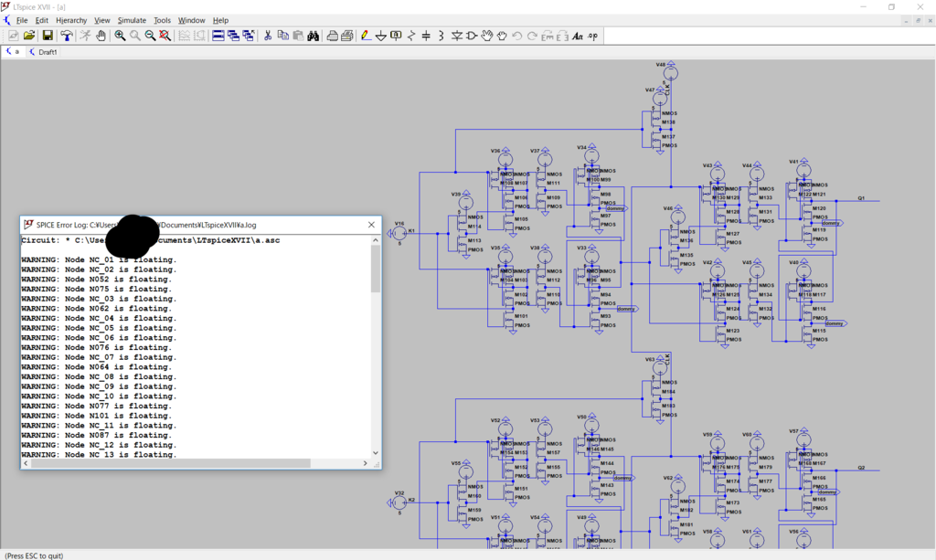This screenshot has height=560, width=936.
Task: Click the Zoom In magnifier icon
Action: tap(120, 36)
